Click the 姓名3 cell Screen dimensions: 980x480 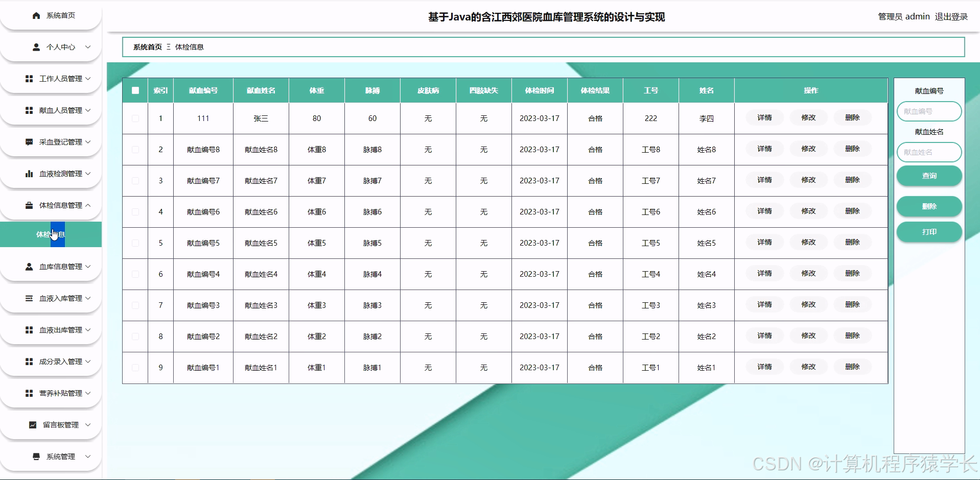tap(707, 305)
